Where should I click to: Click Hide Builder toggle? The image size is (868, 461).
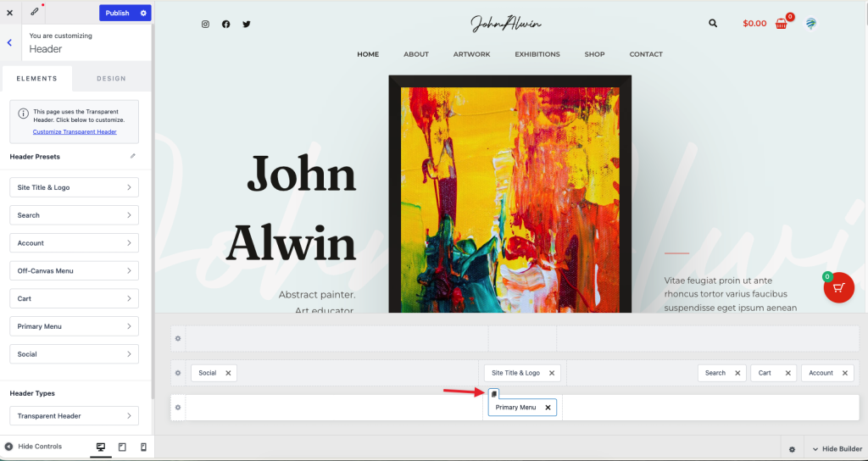pyautogui.click(x=837, y=449)
